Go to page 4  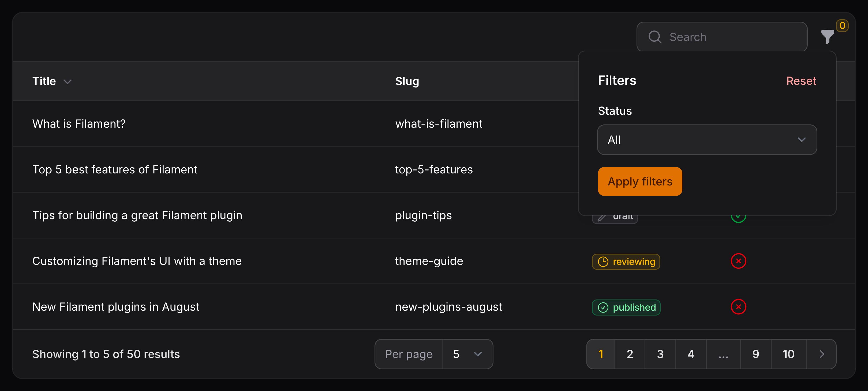pyautogui.click(x=691, y=354)
